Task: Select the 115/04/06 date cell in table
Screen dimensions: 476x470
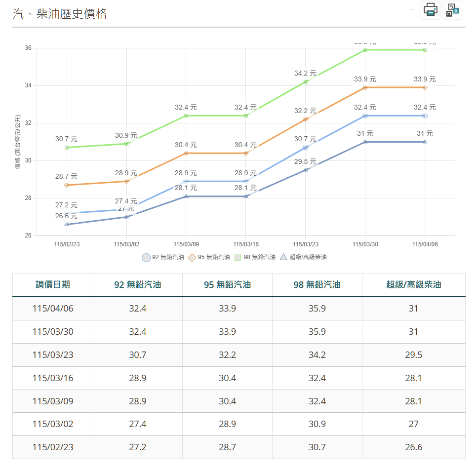Action: coord(53,309)
